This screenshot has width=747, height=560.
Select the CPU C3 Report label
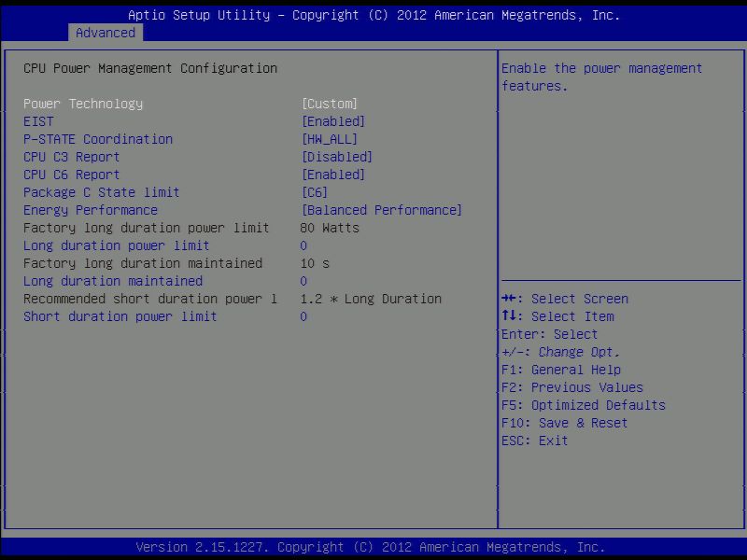pos(72,157)
